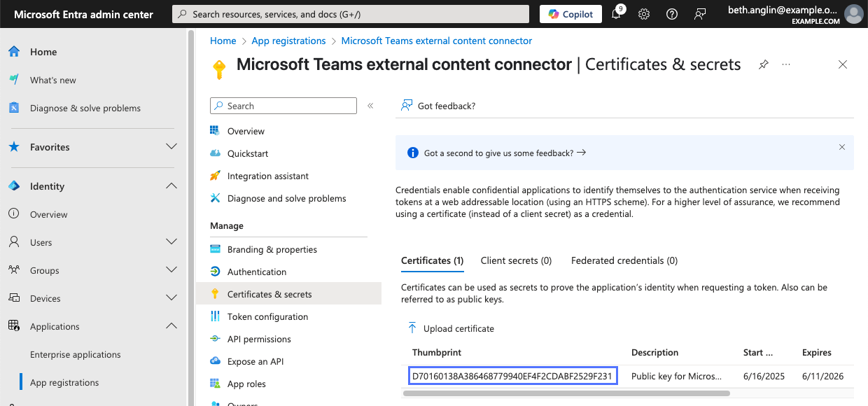
Task: Click the Overview grid icon in the resource menu
Action: [x=215, y=131]
